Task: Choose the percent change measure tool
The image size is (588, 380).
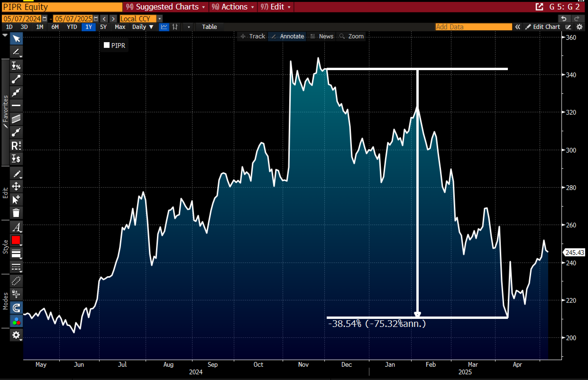Action: [16, 65]
